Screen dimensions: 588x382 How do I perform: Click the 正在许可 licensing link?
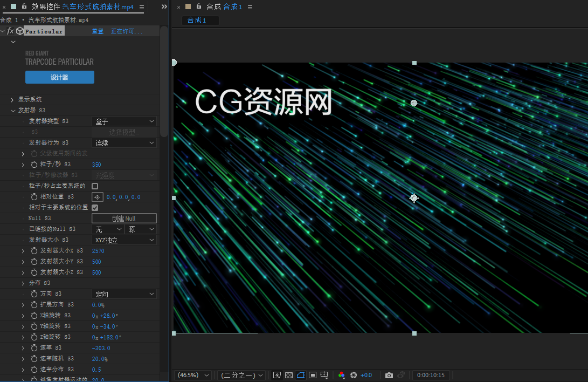click(x=126, y=31)
